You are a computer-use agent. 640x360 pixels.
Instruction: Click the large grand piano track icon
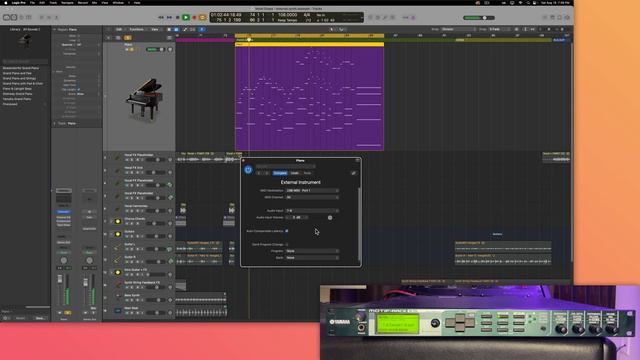(x=144, y=99)
